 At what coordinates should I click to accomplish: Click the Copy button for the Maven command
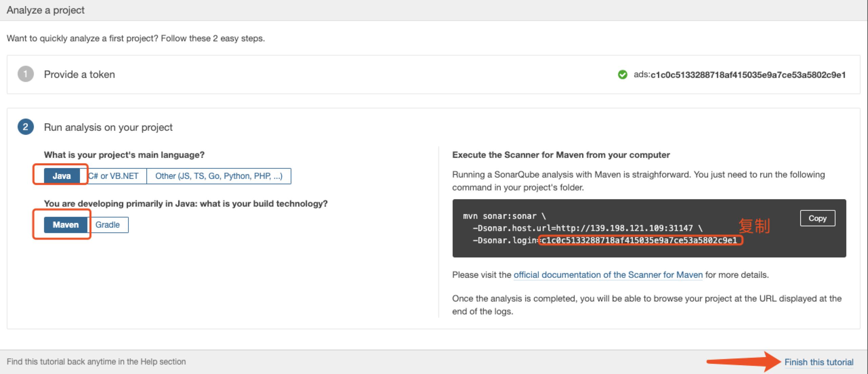[x=818, y=218]
